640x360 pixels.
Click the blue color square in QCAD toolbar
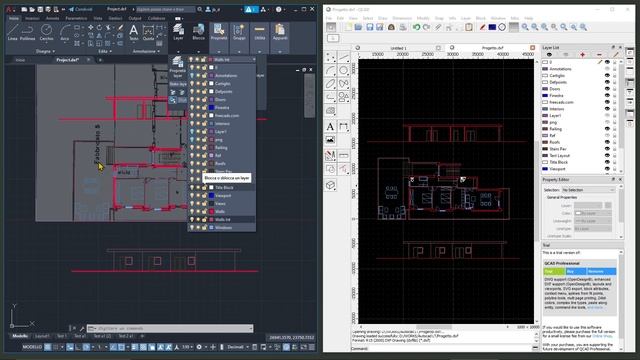tap(492, 27)
